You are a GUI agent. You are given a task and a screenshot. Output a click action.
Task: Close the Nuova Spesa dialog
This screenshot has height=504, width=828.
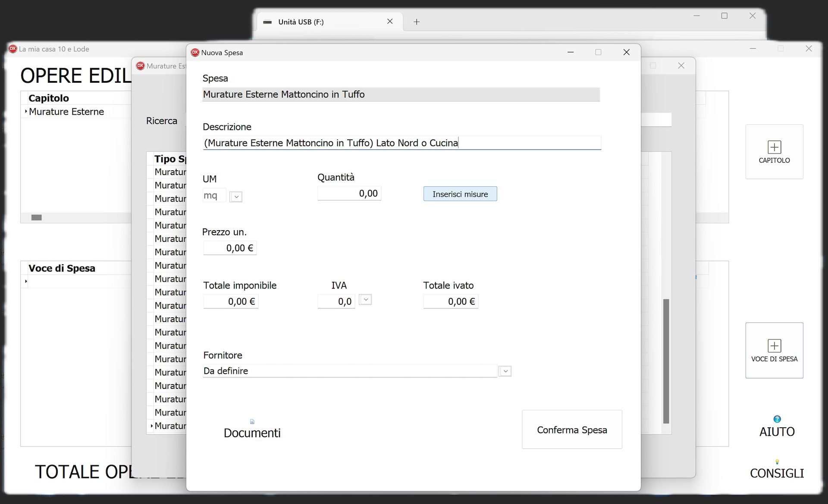coord(627,52)
